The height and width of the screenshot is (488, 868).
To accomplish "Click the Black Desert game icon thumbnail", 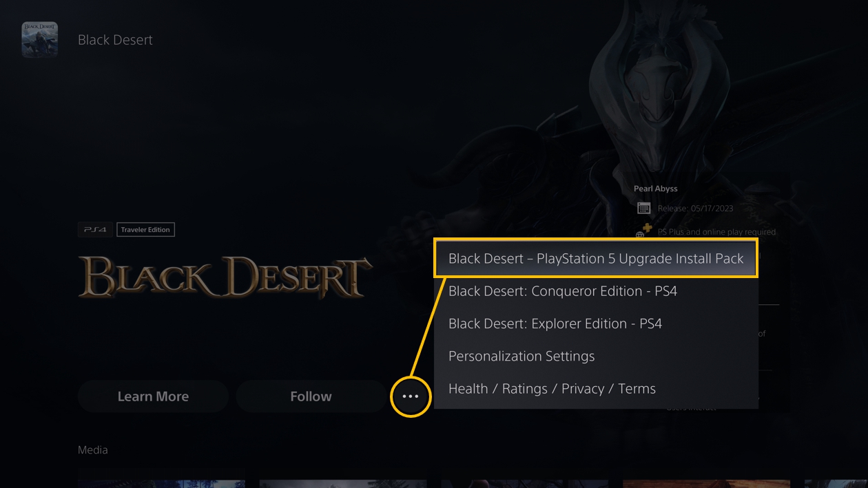I will pyautogui.click(x=40, y=39).
